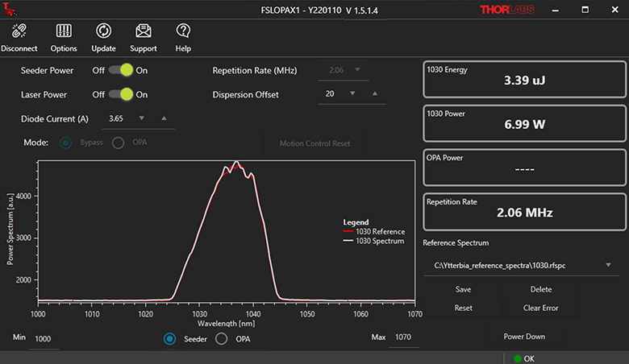Toggle the Laser Power switch
Screen dimensions: 629x364
(121, 94)
